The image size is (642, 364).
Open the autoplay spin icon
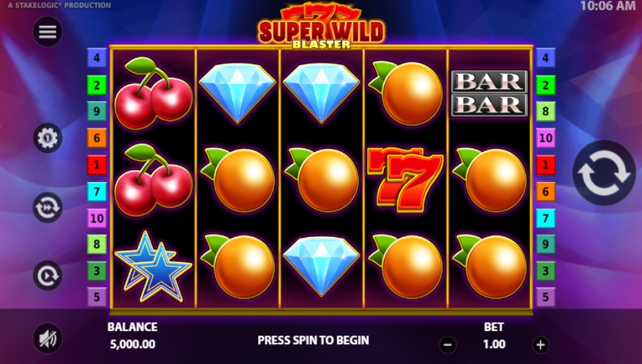point(48,275)
